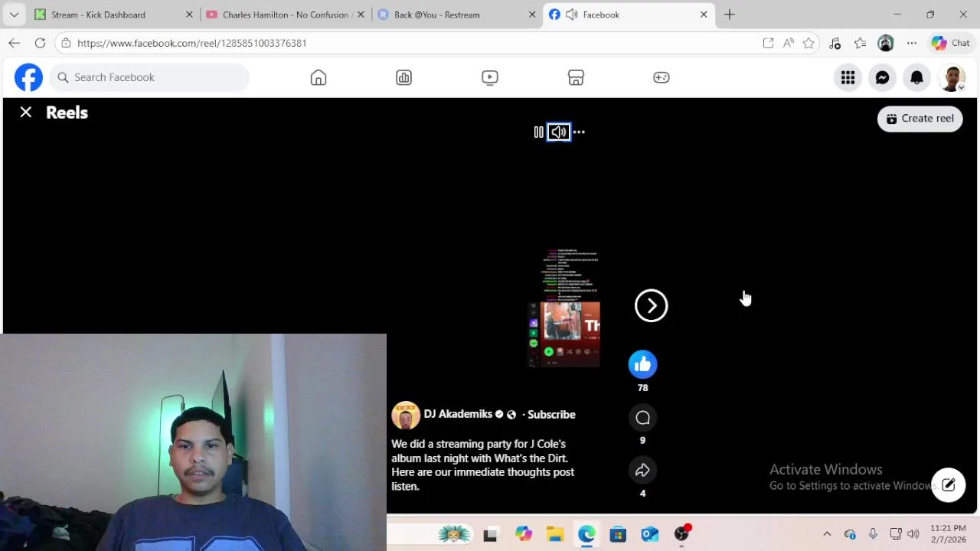This screenshot has height=551, width=980.
Task: Open the clock and date panel
Action: tap(948, 533)
